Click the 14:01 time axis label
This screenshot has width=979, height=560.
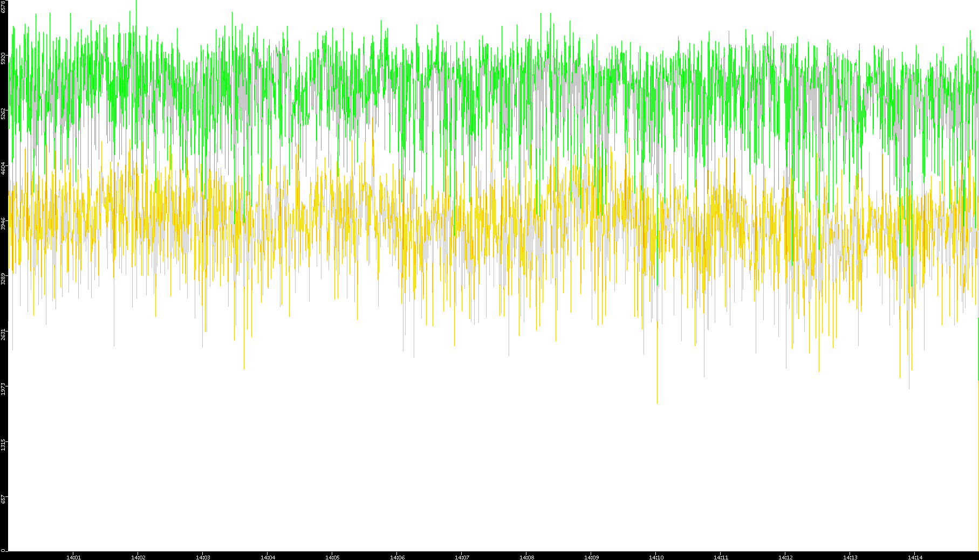[x=73, y=557]
